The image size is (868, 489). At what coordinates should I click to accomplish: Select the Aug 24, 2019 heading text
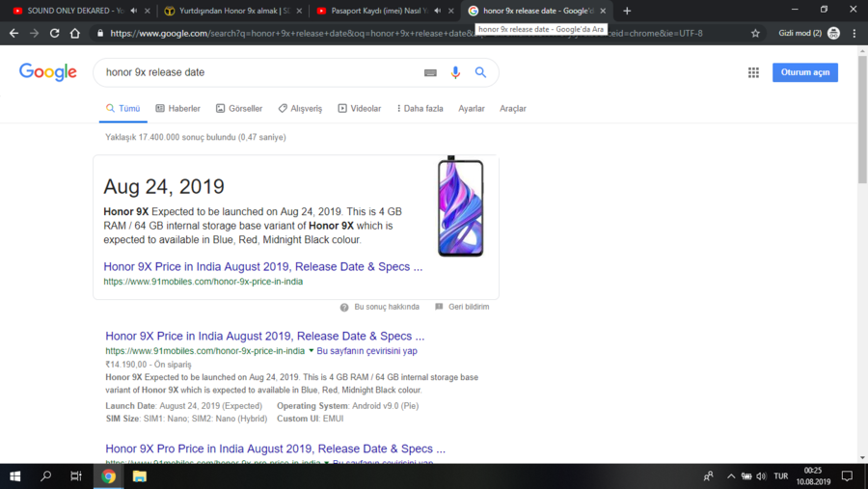164,186
